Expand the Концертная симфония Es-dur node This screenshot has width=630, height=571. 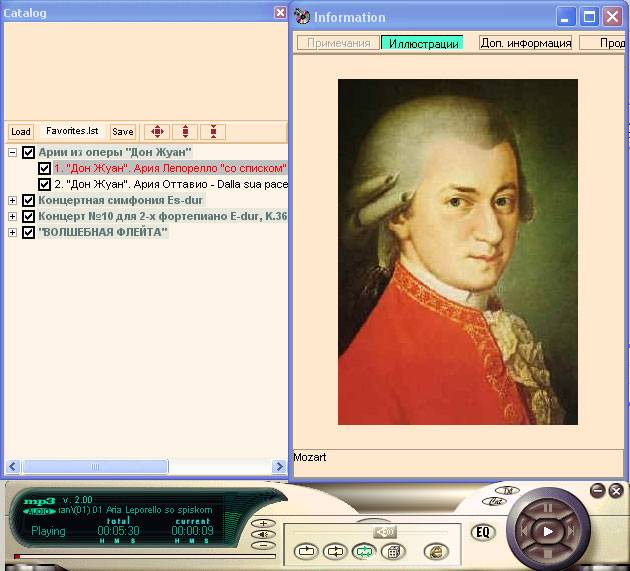tap(12, 200)
